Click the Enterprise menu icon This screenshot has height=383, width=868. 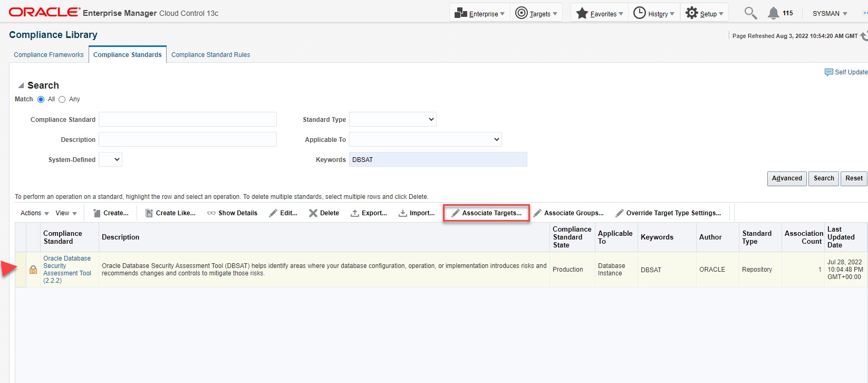pos(460,13)
